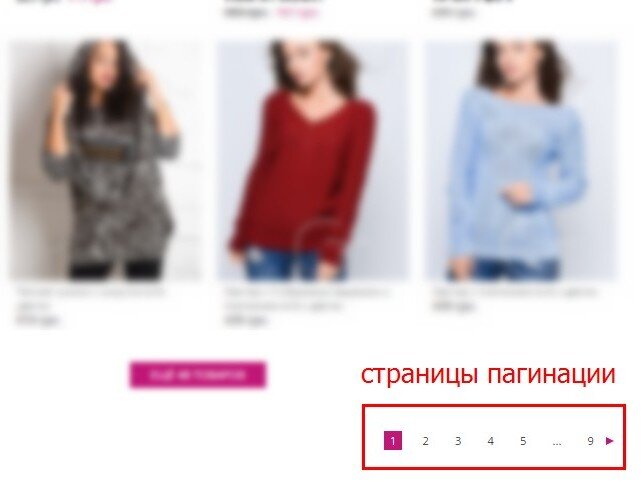Click the price under the red sweater
The image size is (644, 486).
(x=246, y=320)
